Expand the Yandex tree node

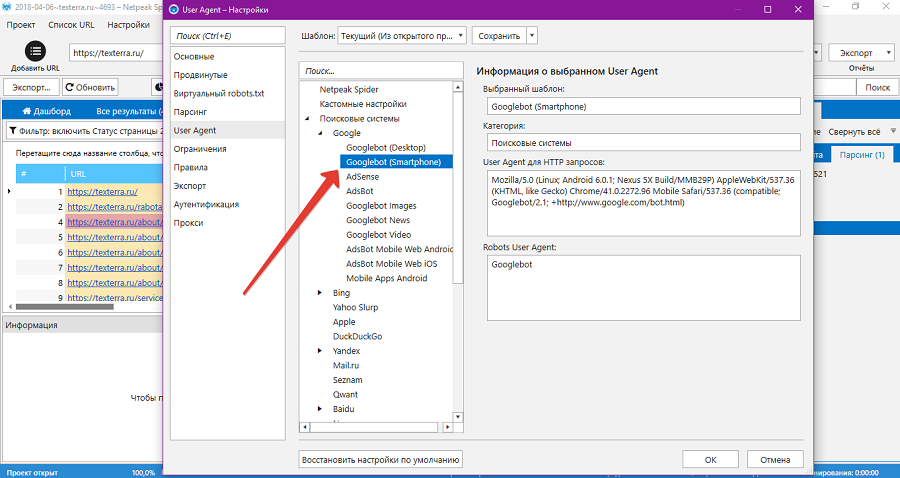point(320,351)
